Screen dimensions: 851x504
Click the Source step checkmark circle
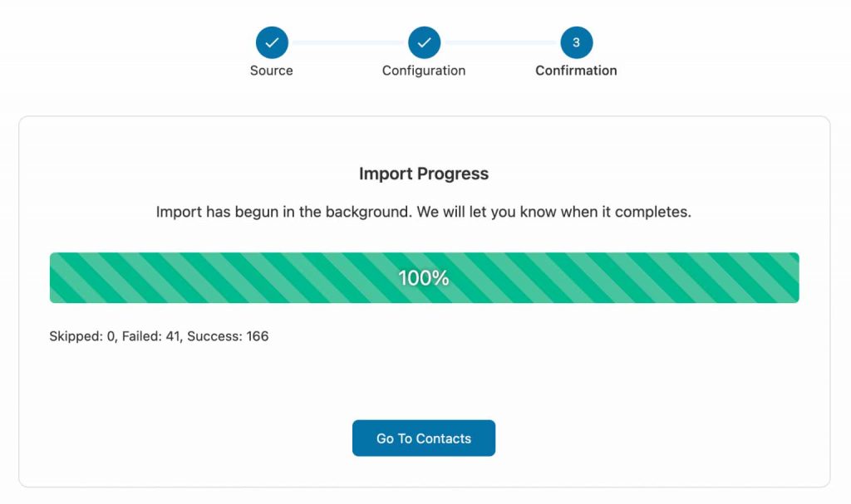tap(272, 42)
